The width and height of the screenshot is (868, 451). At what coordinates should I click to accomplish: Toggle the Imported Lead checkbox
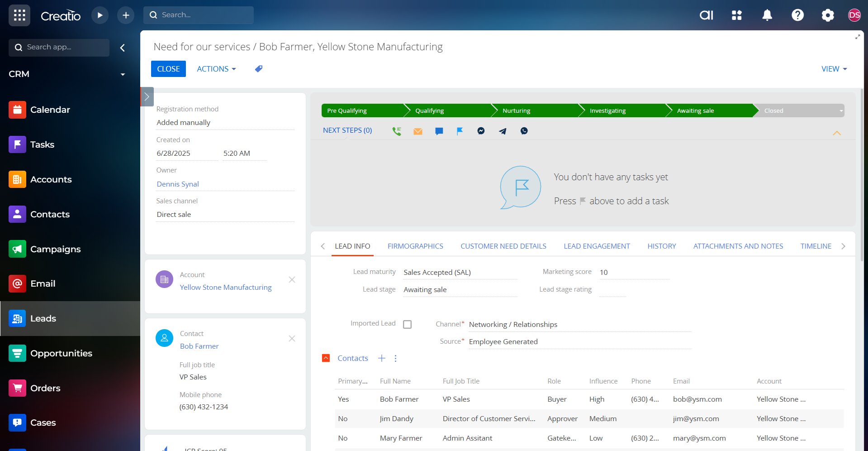tap(407, 324)
